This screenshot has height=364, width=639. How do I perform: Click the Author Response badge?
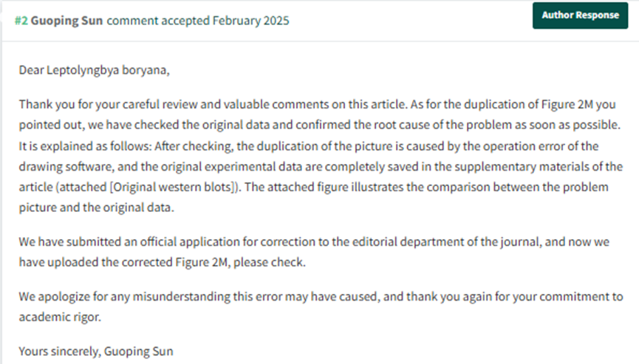click(x=580, y=16)
